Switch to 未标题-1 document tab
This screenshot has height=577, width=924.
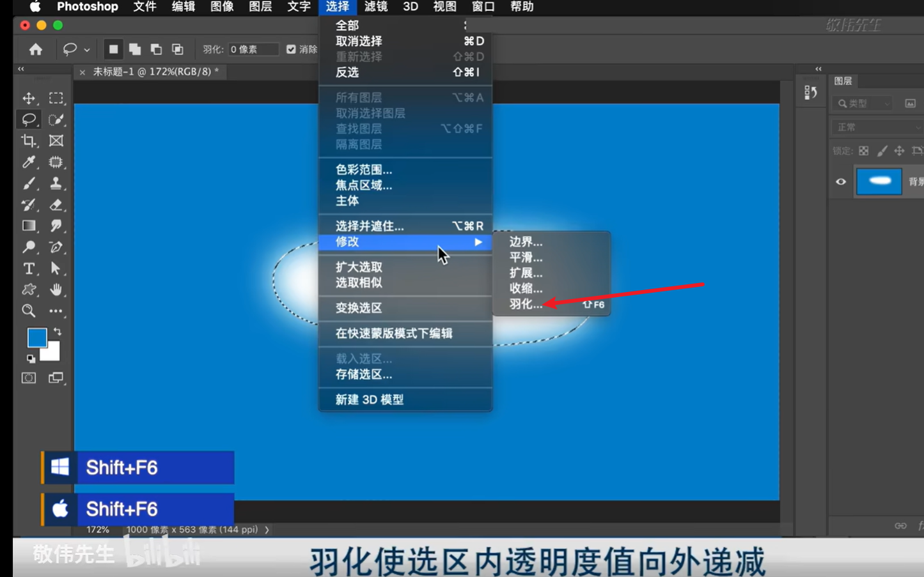155,72
